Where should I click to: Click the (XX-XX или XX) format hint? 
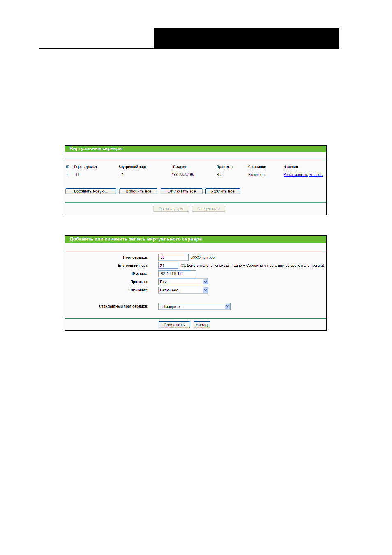point(203,257)
